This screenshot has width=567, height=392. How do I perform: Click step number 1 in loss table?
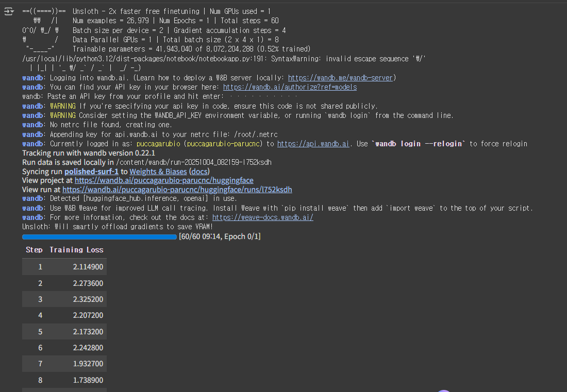pyautogui.click(x=40, y=267)
